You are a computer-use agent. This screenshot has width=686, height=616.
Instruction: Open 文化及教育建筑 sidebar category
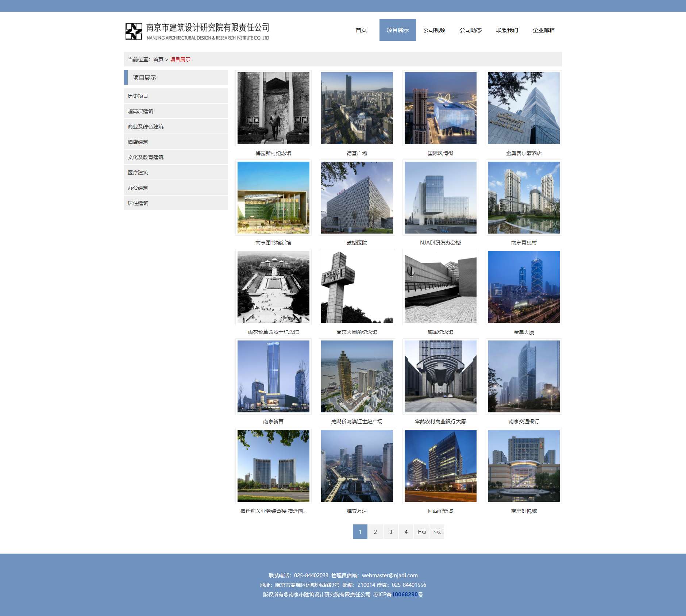(176, 157)
